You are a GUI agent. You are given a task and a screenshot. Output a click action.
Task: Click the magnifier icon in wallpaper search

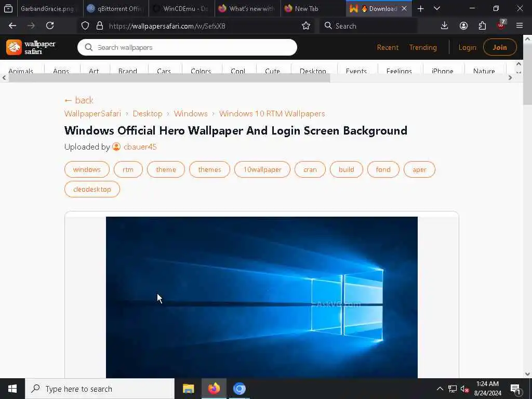tap(88, 47)
